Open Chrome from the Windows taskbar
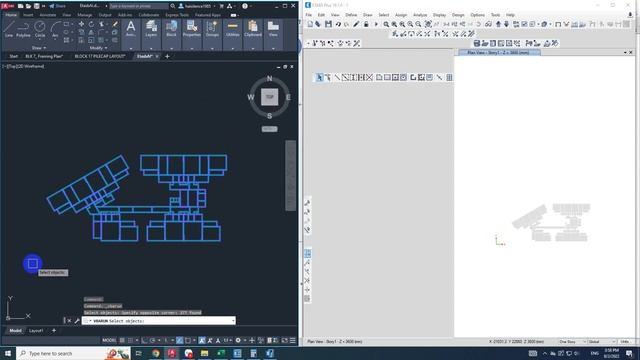The height and width of the screenshot is (360, 640). [156, 353]
